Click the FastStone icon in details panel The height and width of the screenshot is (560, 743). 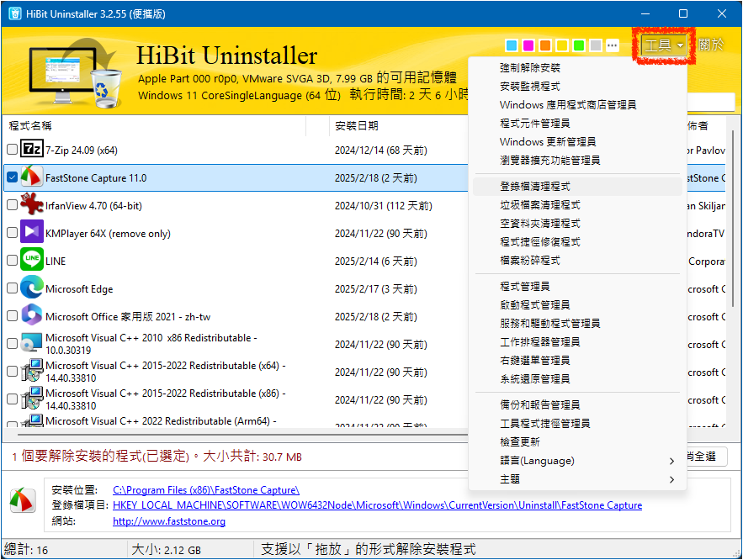[x=23, y=500]
